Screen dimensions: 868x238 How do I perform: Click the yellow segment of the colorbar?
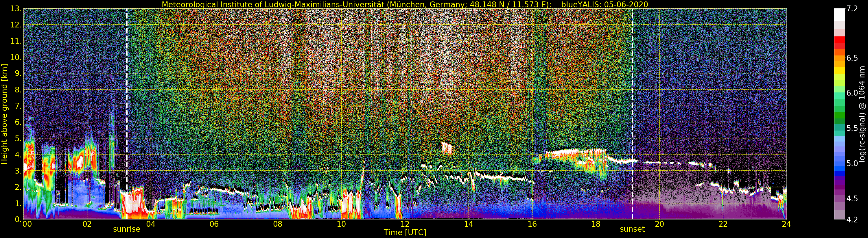[x=839, y=70]
